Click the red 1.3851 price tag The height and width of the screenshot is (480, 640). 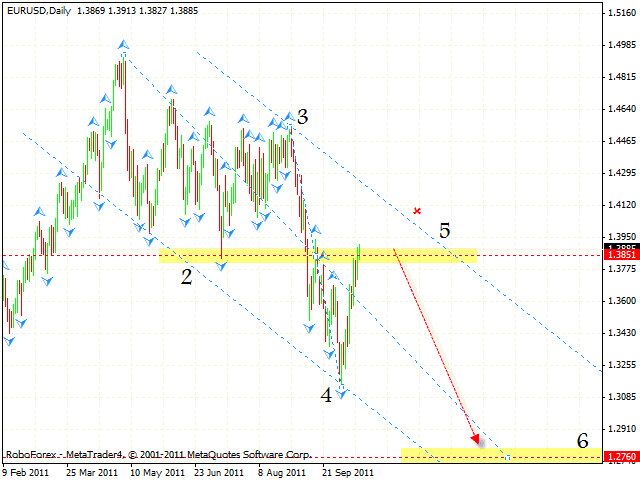click(x=620, y=256)
